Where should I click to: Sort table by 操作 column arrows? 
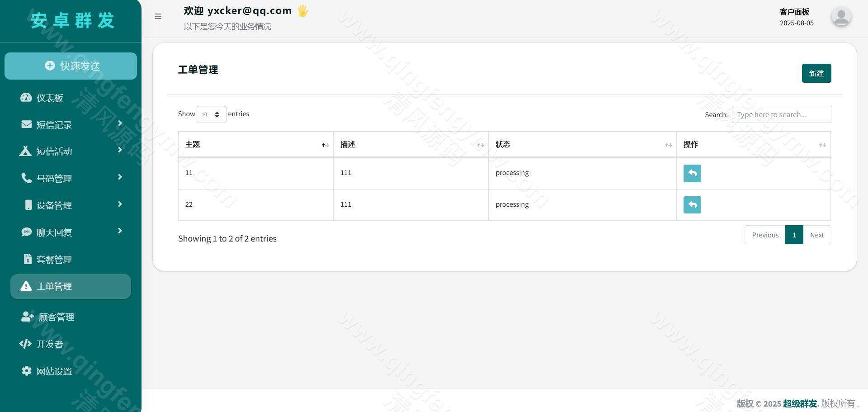[822, 145]
